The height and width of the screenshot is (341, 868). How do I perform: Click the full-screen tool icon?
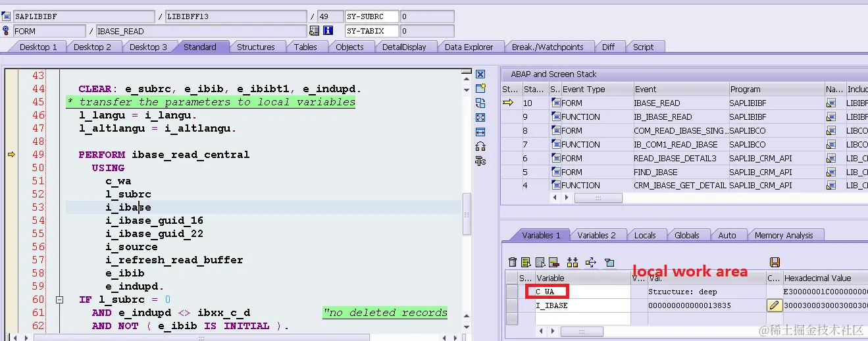click(480, 117)
